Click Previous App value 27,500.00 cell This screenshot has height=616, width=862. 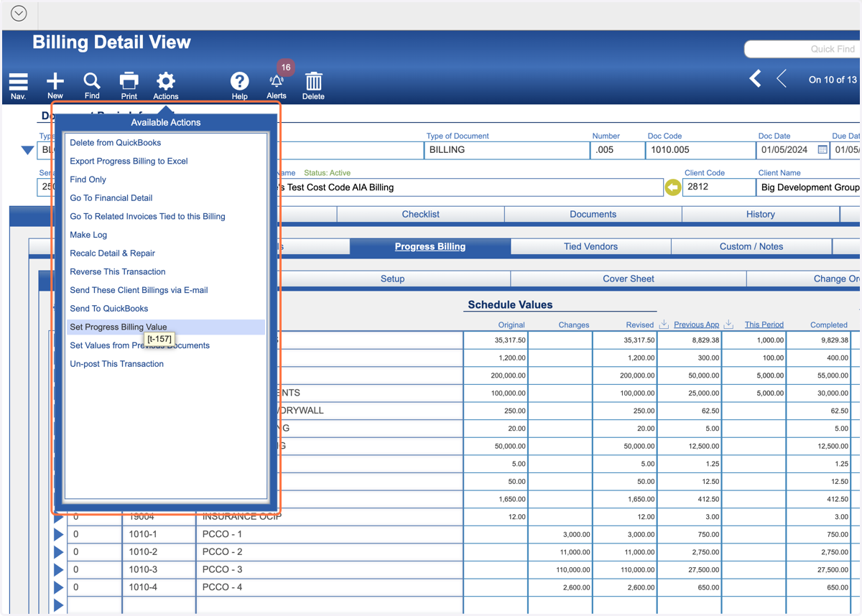[690, 570]
